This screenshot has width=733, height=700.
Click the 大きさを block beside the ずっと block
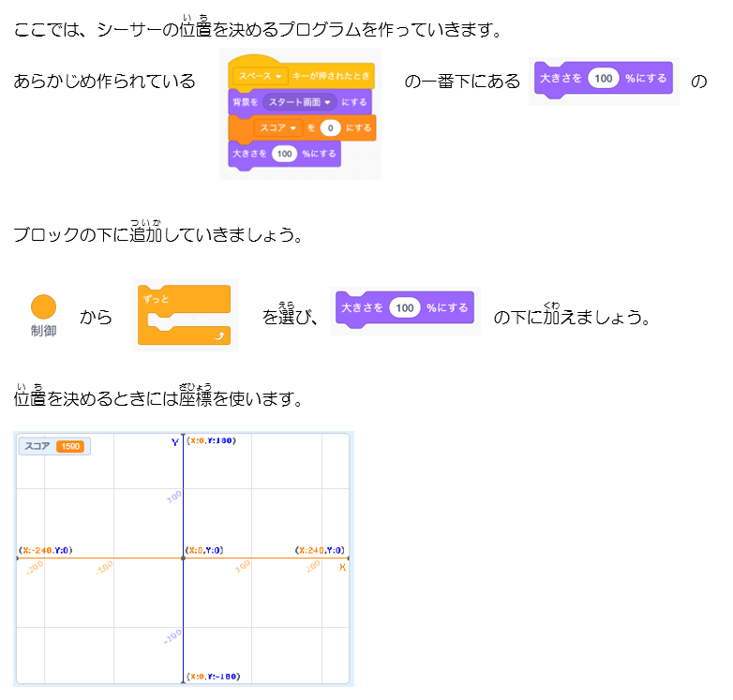click(404, 307)
